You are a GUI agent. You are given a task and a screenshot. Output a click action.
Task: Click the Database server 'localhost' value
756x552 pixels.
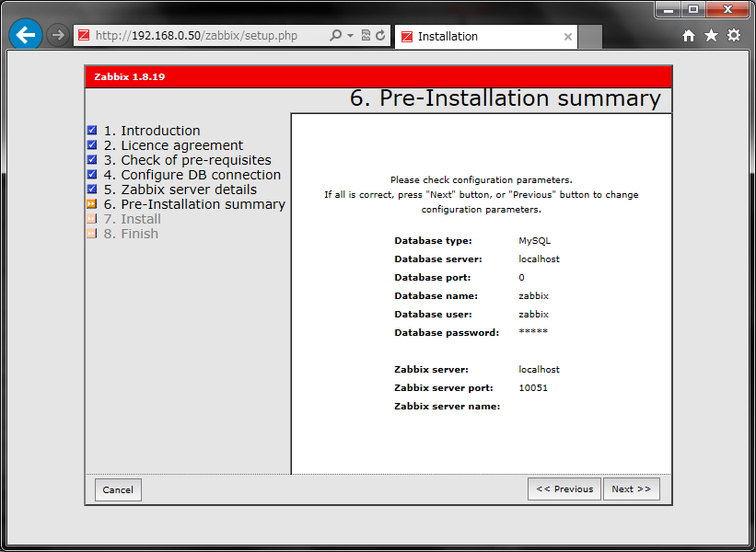point(539,259)
